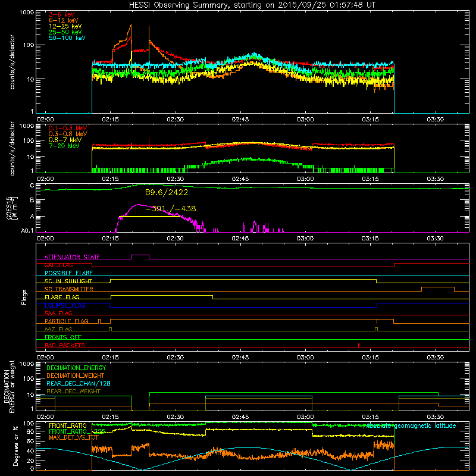The image size is (476, 476).
Task: Click the Flags axis title
Action: point(24,297)
